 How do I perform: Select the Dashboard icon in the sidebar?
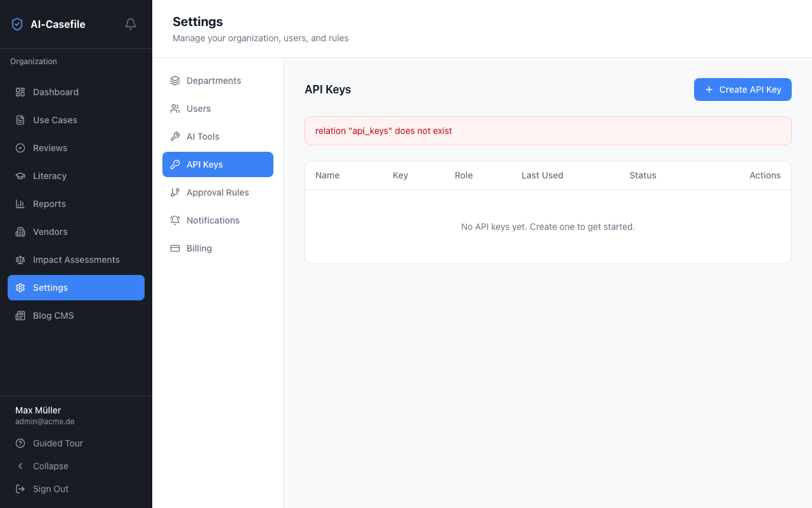tap(20, 92)
